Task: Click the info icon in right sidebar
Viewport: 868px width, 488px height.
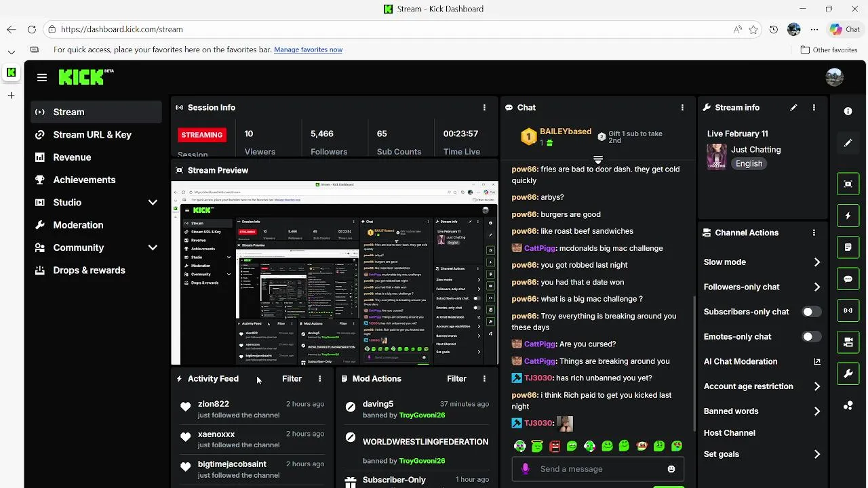Action: coord(848,111)
